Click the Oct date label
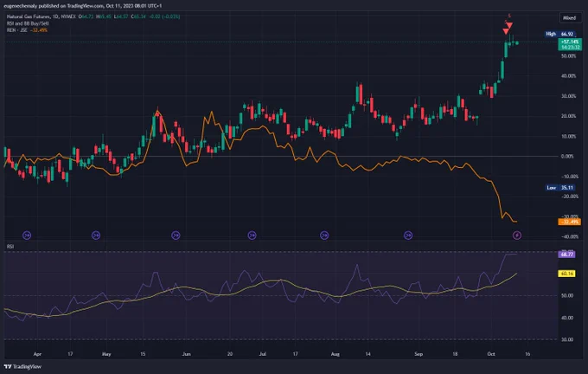The height and width of the screenshot is (374, 588). pyautogui.click(x=491, y=354)
